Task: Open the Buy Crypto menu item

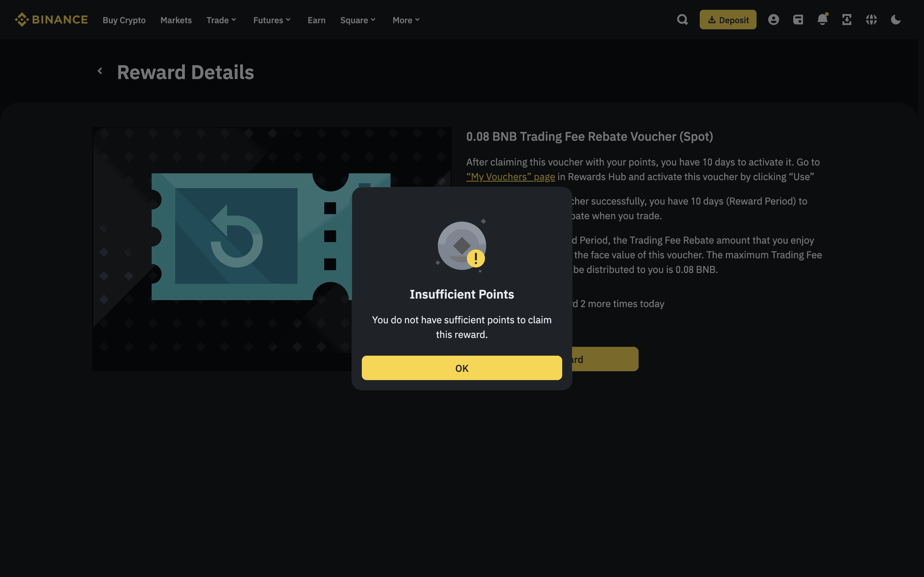Action: click(124, 20)
